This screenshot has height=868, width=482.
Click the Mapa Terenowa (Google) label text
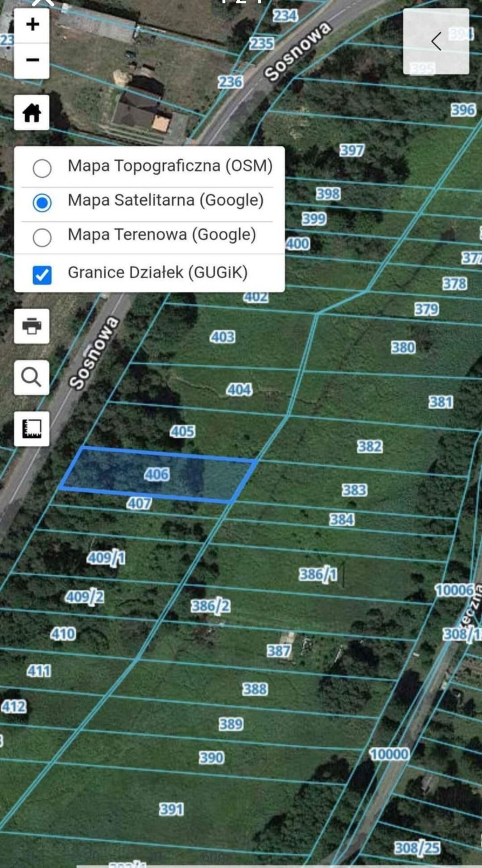(162, 234)
